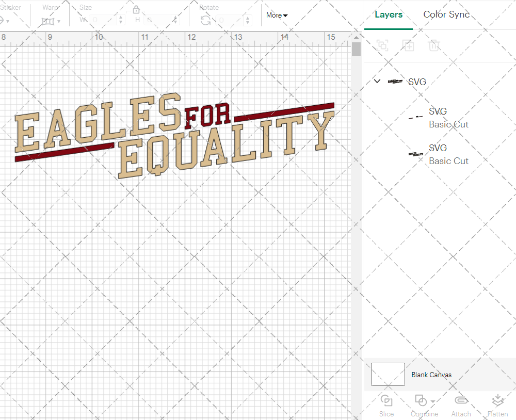This screenshot has width=516, height=420.
Task: Click the delete layer trash icon
Action: pyautogui.click(x=434, y=45)
